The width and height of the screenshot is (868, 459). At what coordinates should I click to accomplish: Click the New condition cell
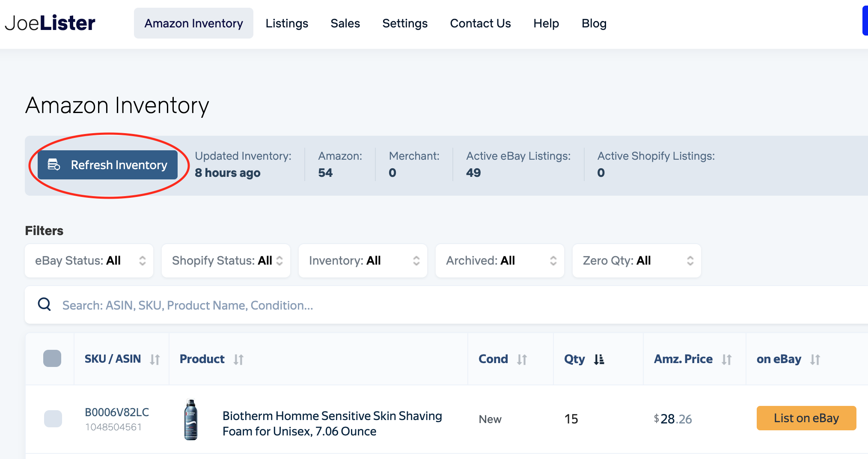click(x=490, y=419)
